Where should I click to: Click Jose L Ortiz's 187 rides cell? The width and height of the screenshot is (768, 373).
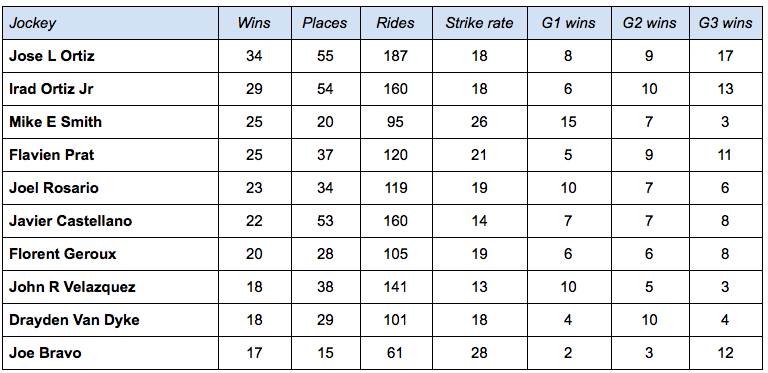click(x=396, y=56)
